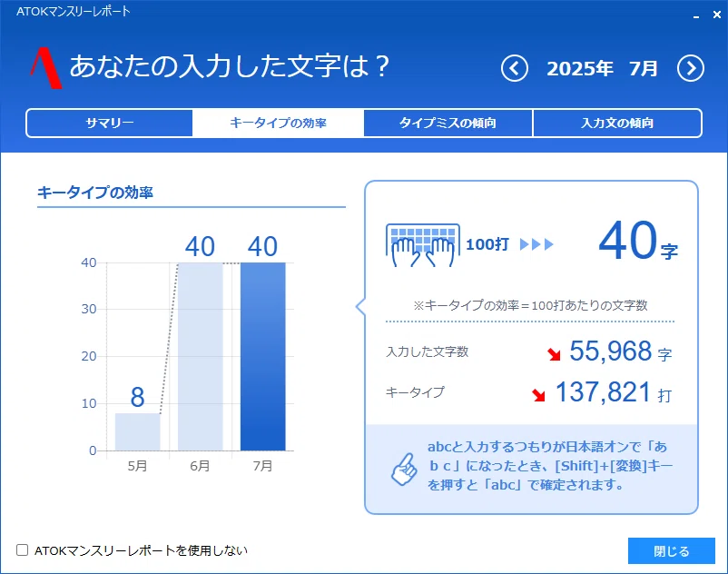Click the large 40字 efficiency value
This screenshot has width=728, height=574.
pyautogui.click(x=638, y=242)
